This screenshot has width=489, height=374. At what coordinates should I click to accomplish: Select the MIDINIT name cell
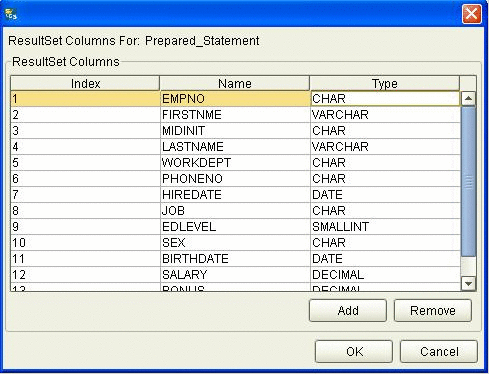point(235,131)
